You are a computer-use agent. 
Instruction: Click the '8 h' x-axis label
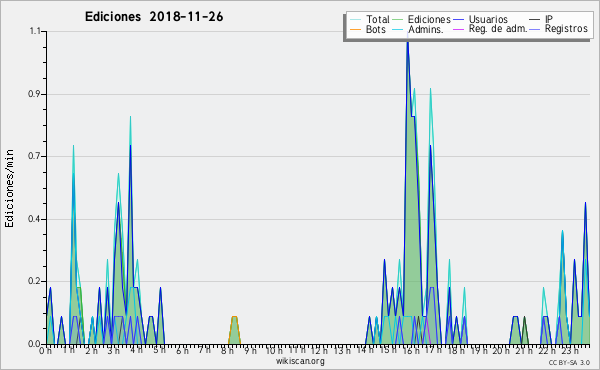click(x=227, y=350)
